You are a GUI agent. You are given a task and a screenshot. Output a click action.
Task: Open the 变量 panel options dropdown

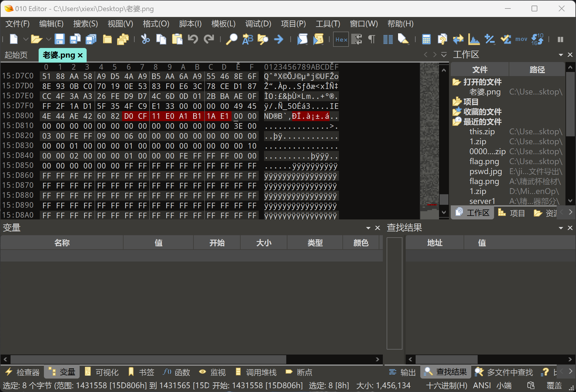[368, 228]
